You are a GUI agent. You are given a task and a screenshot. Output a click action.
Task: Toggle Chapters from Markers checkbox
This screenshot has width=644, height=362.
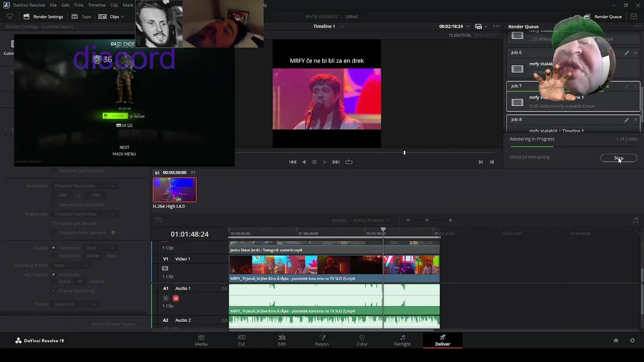(x=54, y=233)
